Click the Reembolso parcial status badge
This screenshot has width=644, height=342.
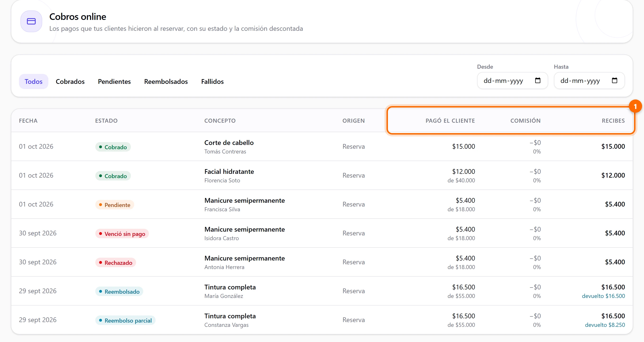(125, 320)
